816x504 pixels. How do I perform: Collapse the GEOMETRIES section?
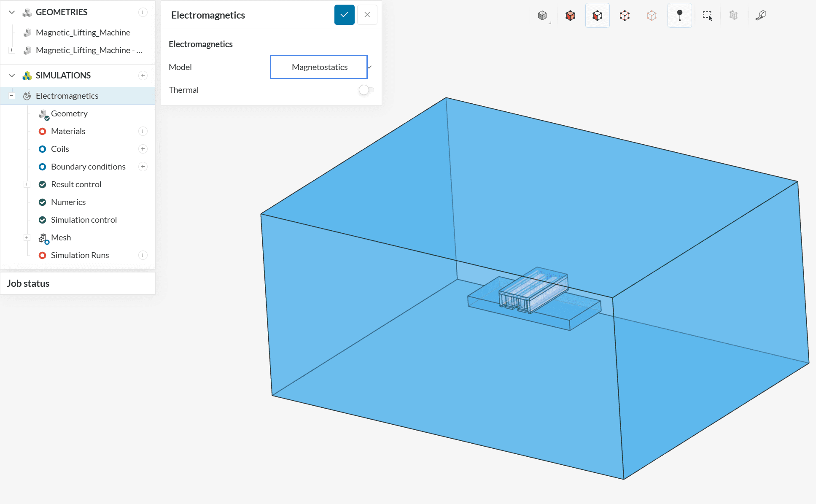[12, 12]
